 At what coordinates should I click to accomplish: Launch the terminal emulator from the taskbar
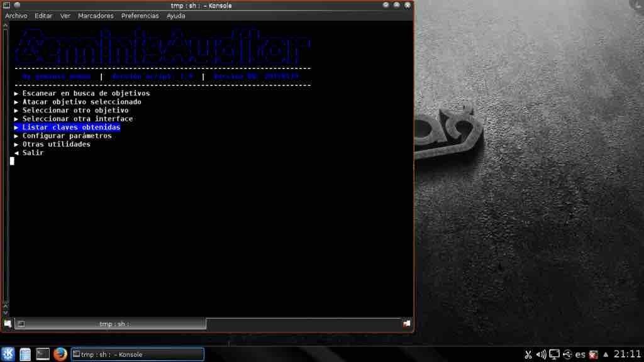pyautogui.click(x=42, y=354)
